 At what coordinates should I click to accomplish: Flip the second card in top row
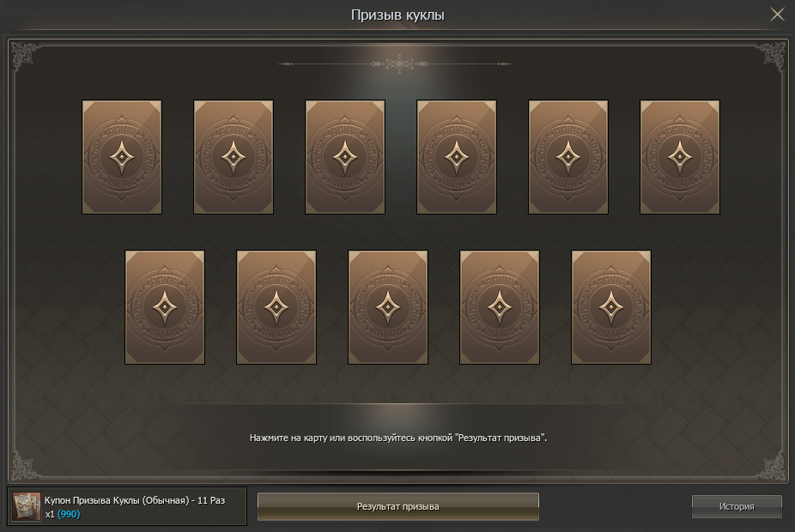coord(234,157)
